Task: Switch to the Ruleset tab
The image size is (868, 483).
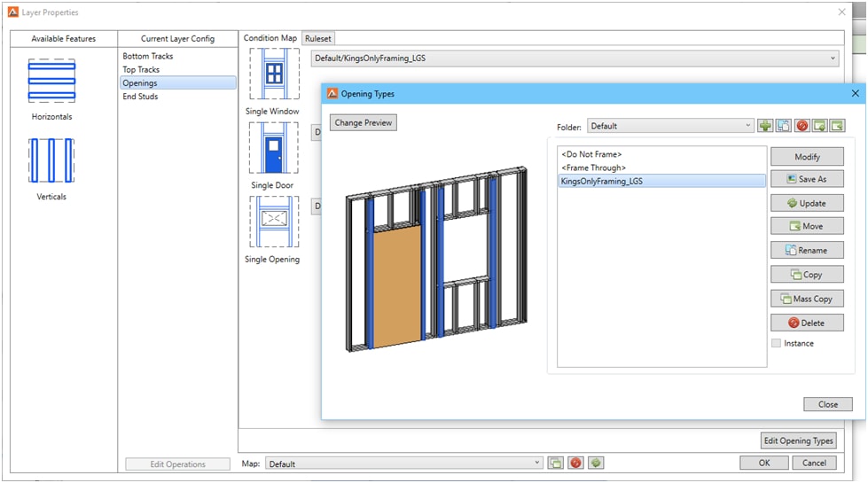Action: pyautogui.click(x=317, y=39)
